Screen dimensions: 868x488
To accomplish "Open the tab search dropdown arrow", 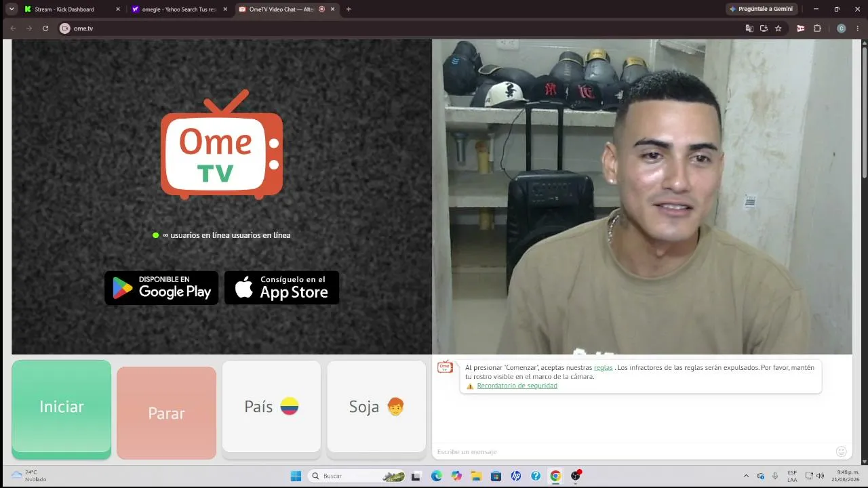I will [x=12, y=9].
